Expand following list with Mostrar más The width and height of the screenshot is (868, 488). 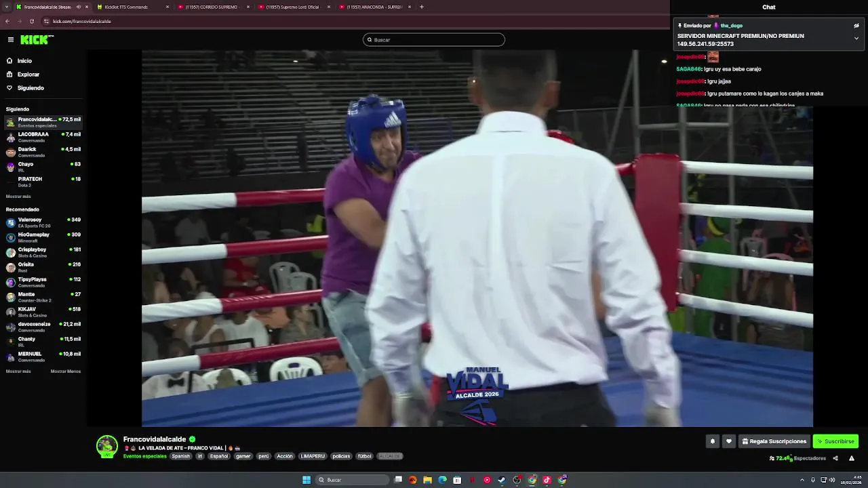[18, 197]
